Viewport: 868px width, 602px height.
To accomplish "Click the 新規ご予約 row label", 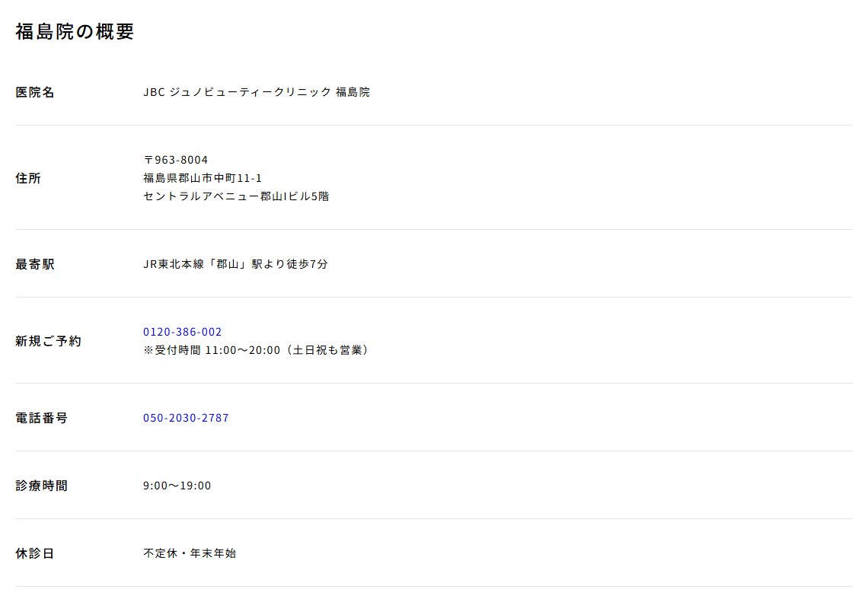I will coord(48,341).
